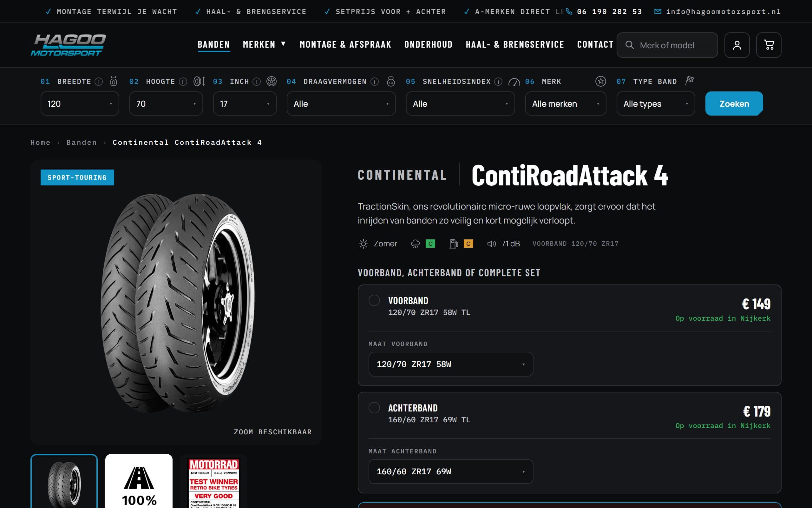The width and height of the screenshot is (812, 508).
Task: Click the Banden breadcrumb link
Action: (82, 143)
